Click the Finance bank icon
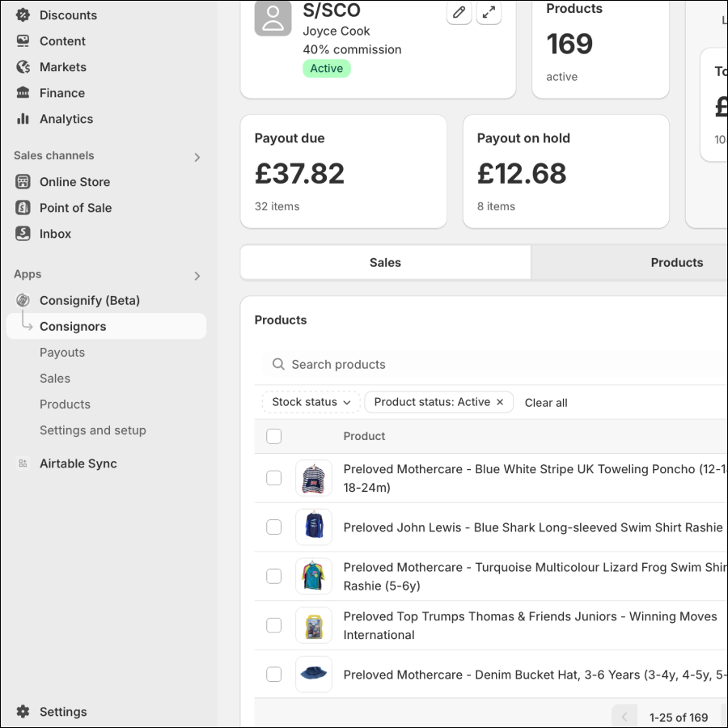The height and width of the screenshot is (728, 728). (23, 93)
